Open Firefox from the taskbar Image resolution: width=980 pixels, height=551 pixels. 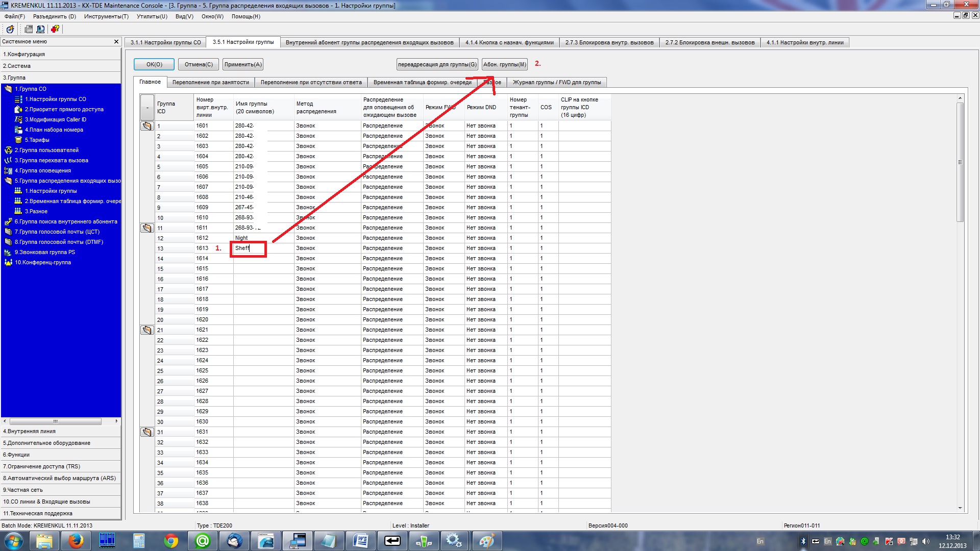click(x=76, y=541)
